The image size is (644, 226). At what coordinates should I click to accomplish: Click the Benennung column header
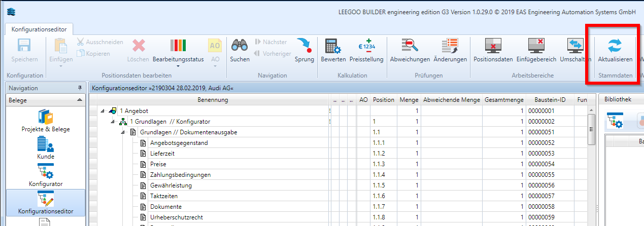click(213, 100)
